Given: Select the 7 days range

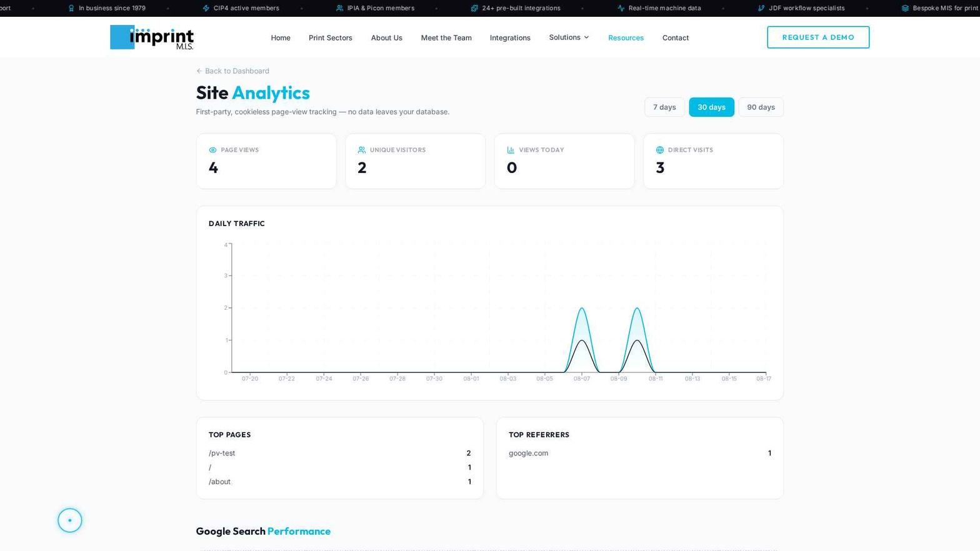Looking at the screenshot, I should (664, 107).
